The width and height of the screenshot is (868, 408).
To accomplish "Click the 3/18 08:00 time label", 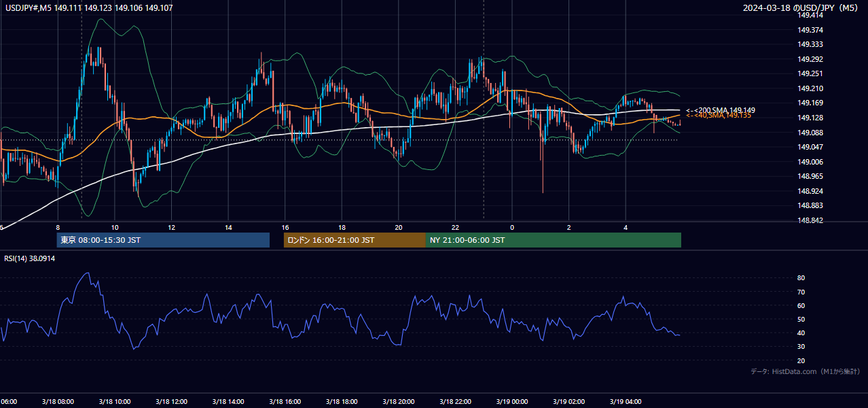I will click(x=58, y=402).
